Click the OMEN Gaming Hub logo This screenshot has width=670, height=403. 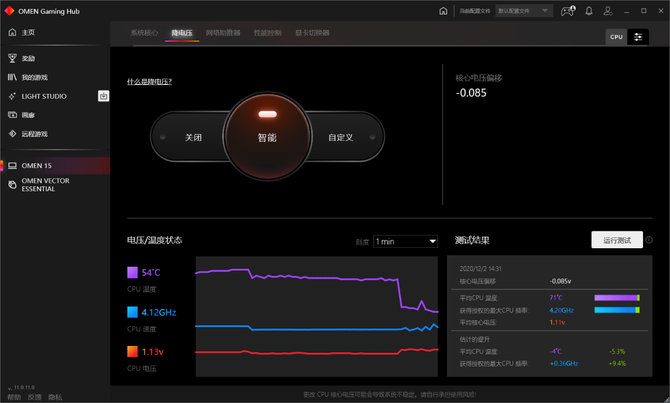click(x=9, y=11)
